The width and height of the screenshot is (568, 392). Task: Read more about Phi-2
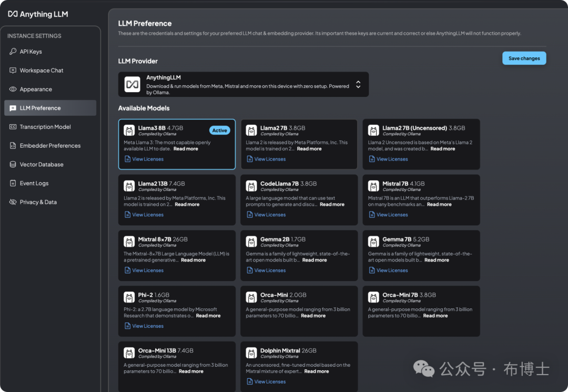(208, 316)
